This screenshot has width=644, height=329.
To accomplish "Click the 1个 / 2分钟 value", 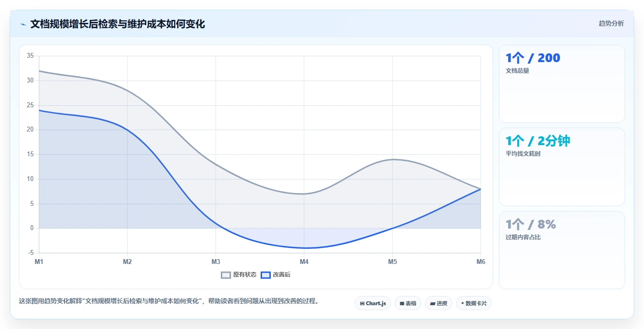I will tap(538, 141).
